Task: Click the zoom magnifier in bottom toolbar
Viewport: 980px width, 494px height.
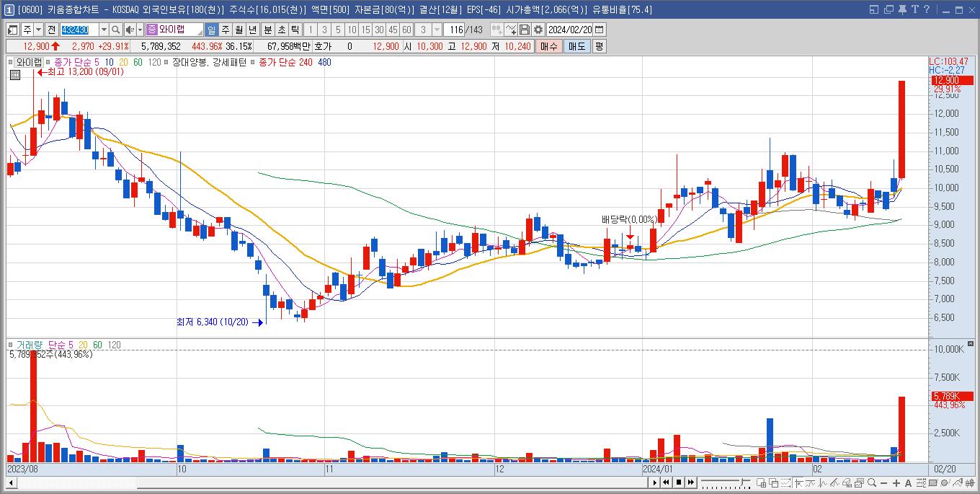Action: pyautogui.click(x=872, y=482)
